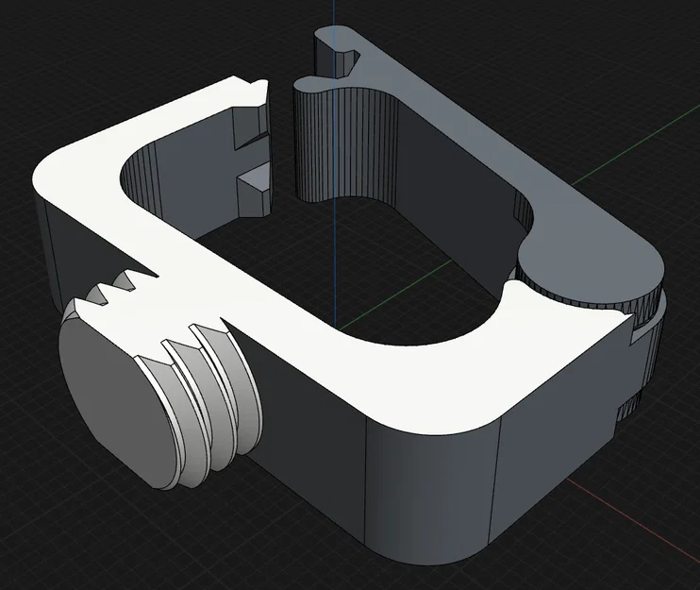Select the flat round screw head
Image resolution: width=700 pixels, height=590 pixels.
116,396
